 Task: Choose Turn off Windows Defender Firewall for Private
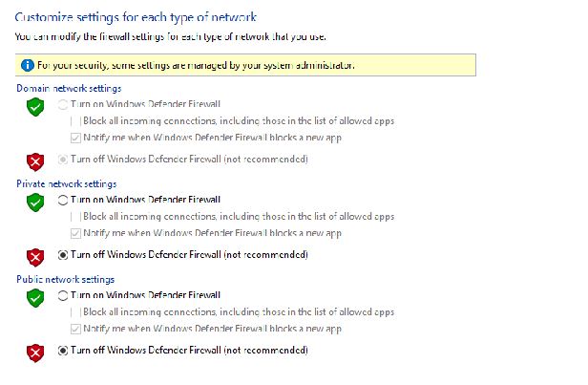coord(63,255)
